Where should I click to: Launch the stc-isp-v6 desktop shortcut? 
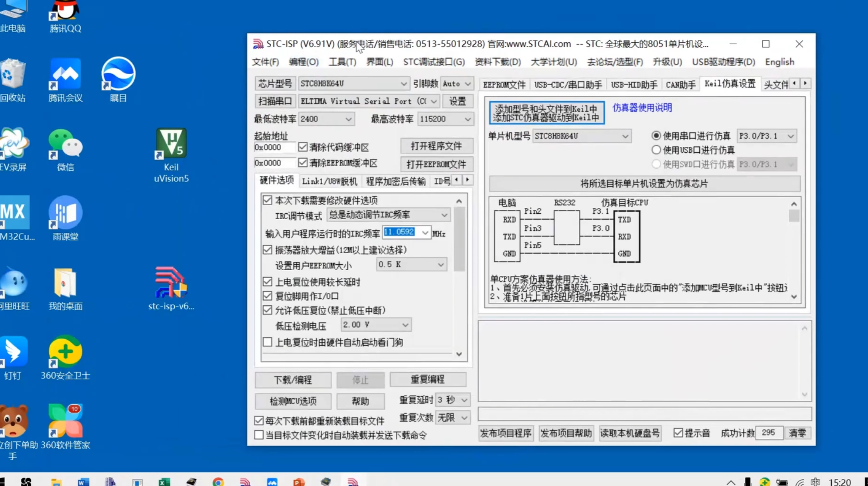pyautogui.click(x=171, y=288)
